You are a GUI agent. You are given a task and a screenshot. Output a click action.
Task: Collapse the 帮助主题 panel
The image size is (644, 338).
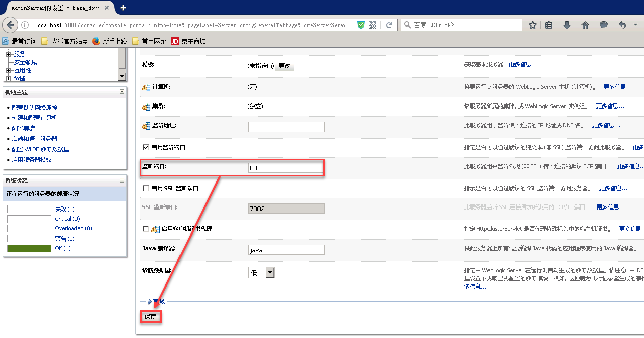(x=122, y=92)
